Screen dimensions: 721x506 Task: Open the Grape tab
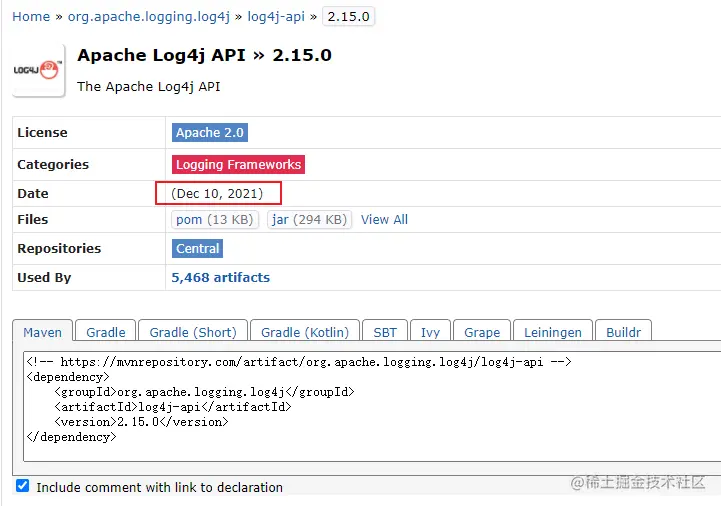[x=482, y=332]
